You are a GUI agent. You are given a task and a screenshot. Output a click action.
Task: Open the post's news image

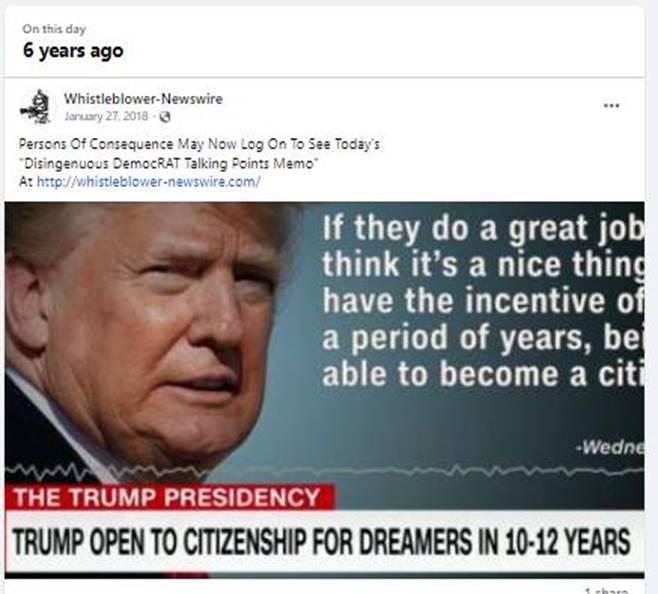tap(324, 389)
